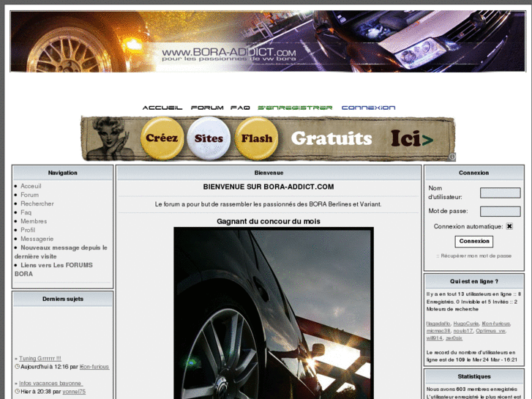Open S'ENREGISTRER in the top menu
Viewport: 532px width, 399px height.
pos(295,108)
